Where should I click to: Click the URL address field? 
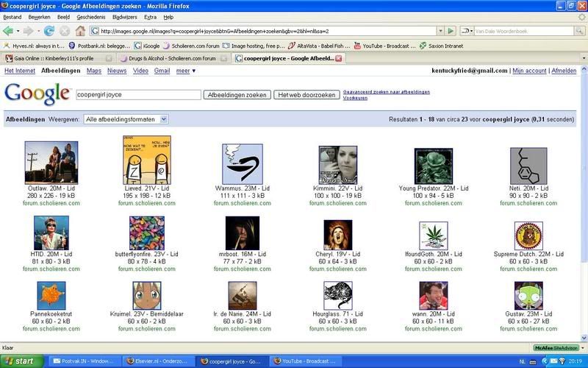(x=263, y=31)
